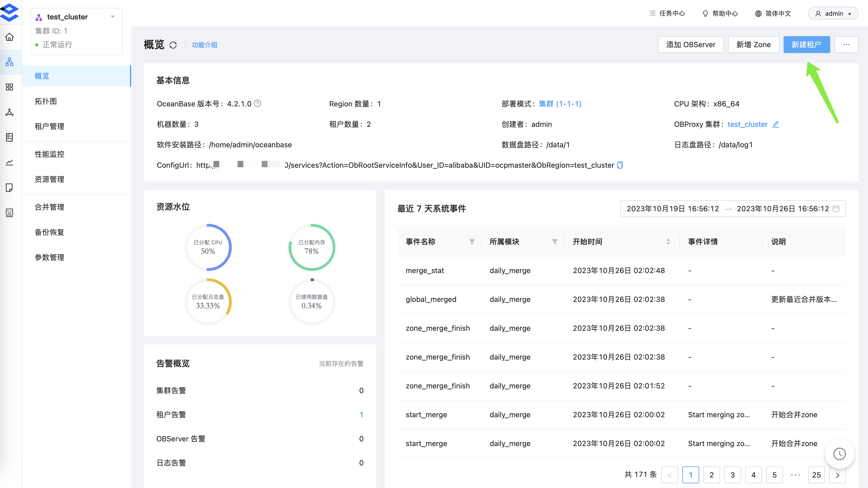Open the three-node network icon in sidebar
This screenshot has height=488, width=868.
(9, 112)
